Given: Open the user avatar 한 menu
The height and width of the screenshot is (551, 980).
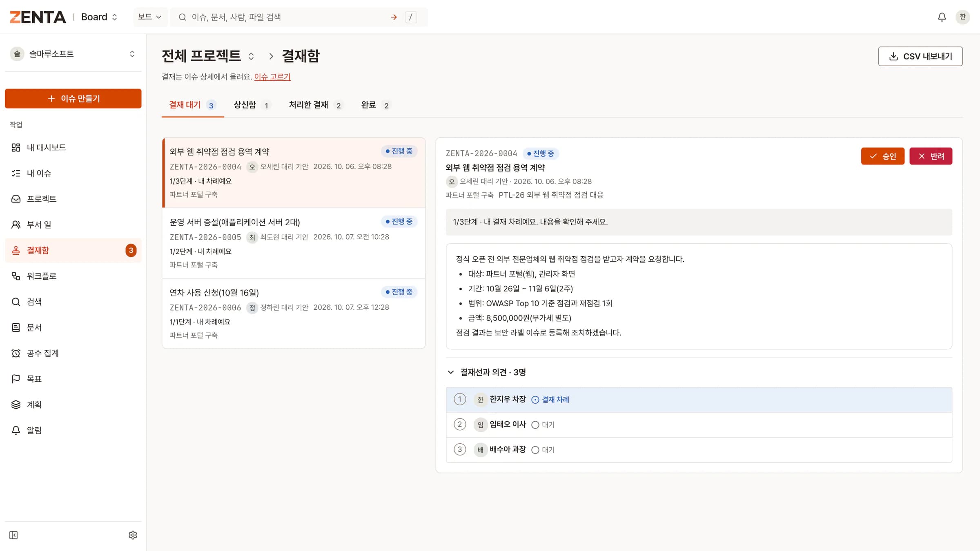Looking at the screenshot, I should [x=962, y=17].
